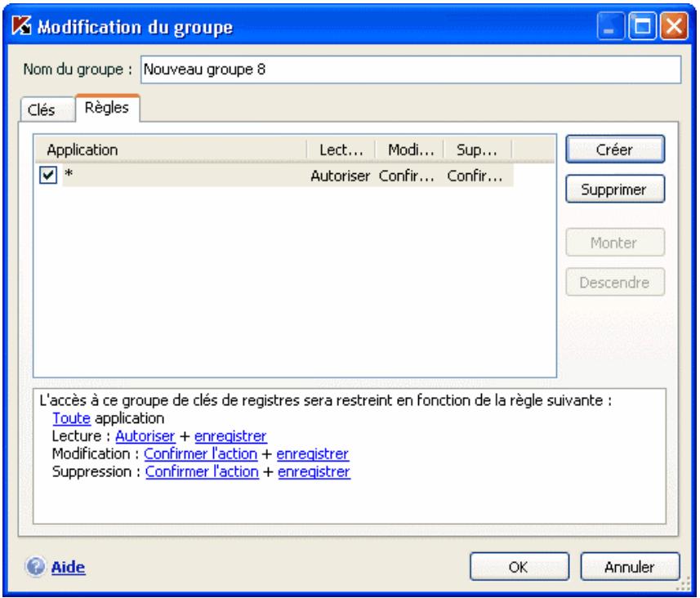Click enregistrer link on Lecture line
Image resolution: width=700 pixels, height=598 pixels.
(230, 436)
